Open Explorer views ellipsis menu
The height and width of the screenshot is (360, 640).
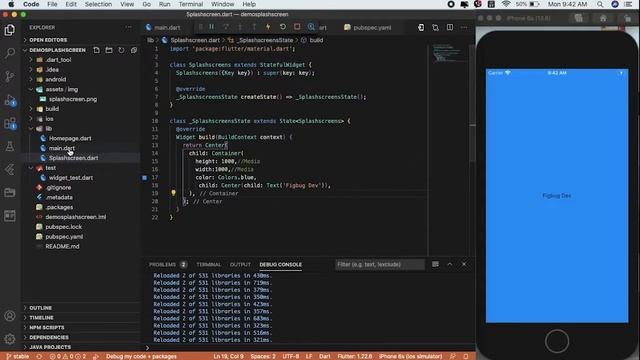(x=129, y=27)
